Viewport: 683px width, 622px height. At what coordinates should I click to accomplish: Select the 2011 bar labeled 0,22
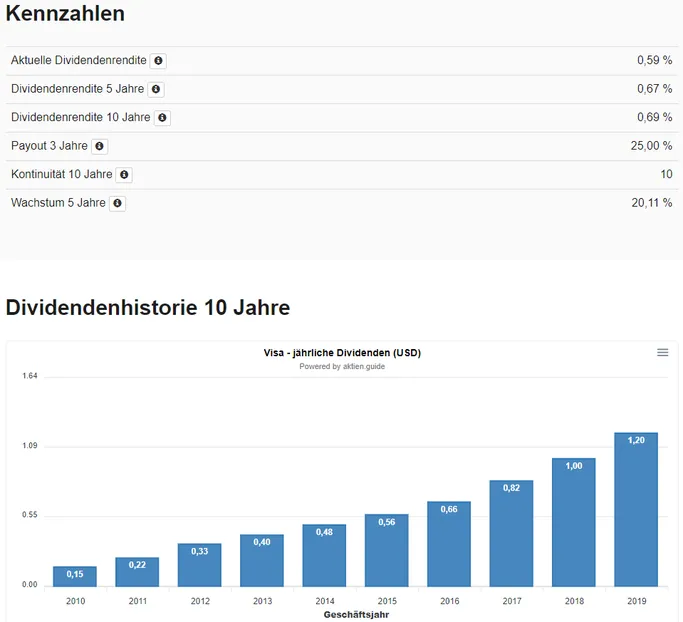click(x=137, y=572)
